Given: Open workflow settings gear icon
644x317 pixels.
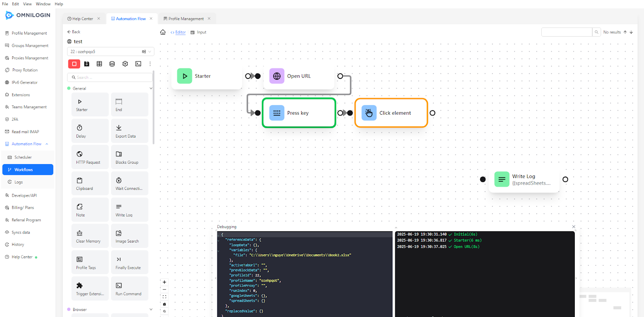Looking at the screenshot, I should 125,64.
